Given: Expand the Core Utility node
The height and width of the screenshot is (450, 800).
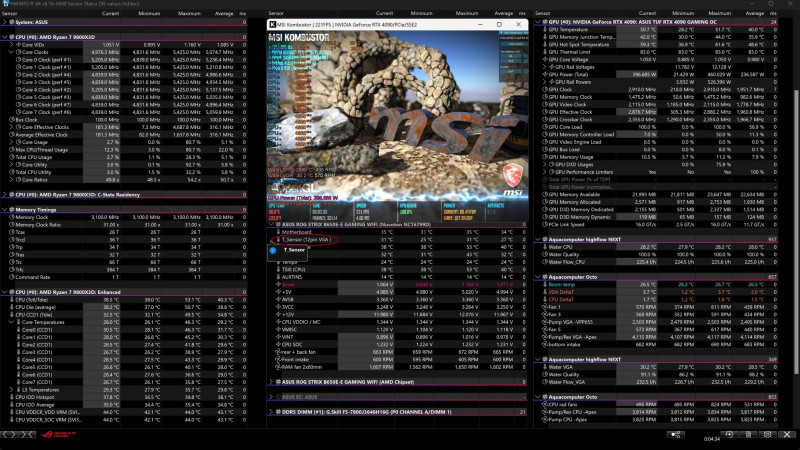Looking at the screenshot, I should 11,165.
